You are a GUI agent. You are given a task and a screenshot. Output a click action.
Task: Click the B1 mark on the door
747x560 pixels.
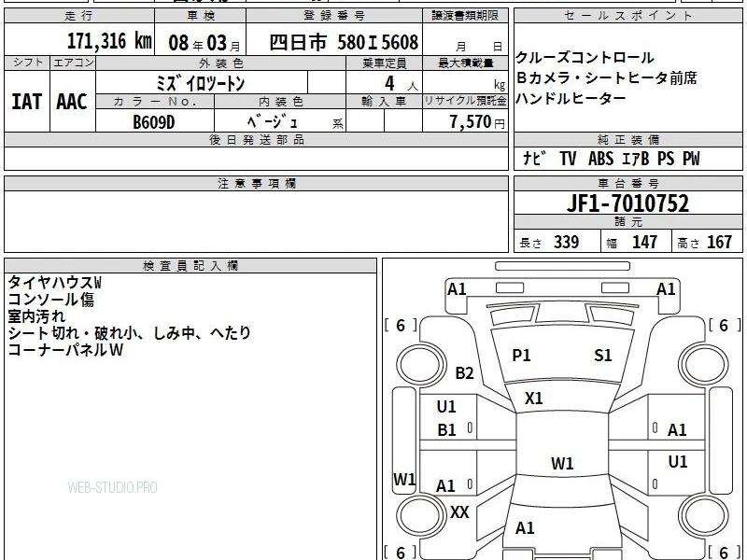pos(447,430)
